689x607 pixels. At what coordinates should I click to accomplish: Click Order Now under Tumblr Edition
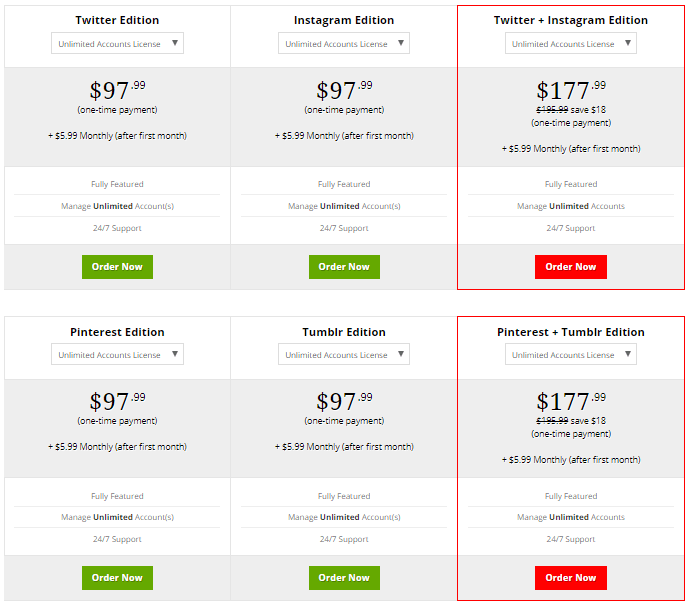344,578
